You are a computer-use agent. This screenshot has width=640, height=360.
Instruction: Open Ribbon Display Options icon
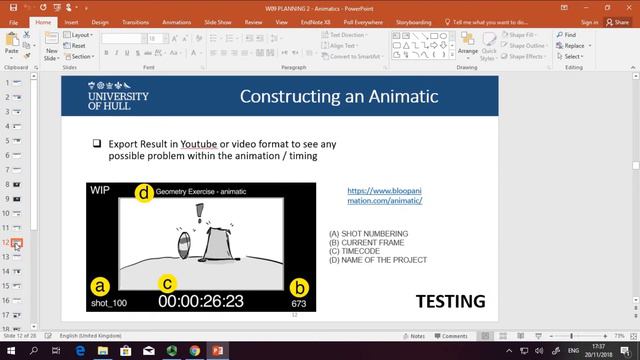pos(564,8)
